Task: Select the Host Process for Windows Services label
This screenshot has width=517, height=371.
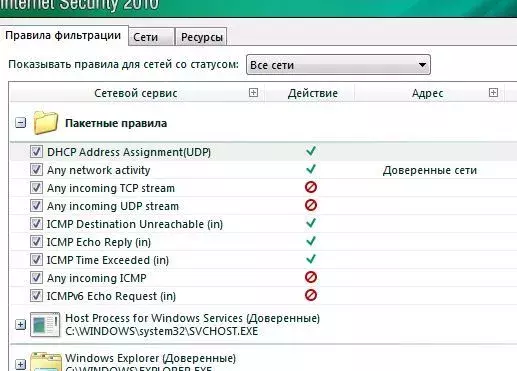Action: [x=192, y=318]
